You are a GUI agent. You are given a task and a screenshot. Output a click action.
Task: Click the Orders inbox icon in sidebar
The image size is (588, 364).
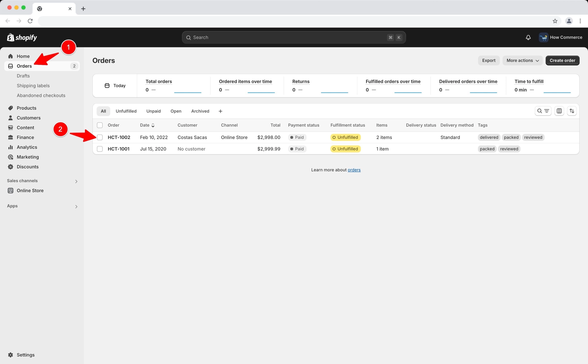tap(10, 66)
